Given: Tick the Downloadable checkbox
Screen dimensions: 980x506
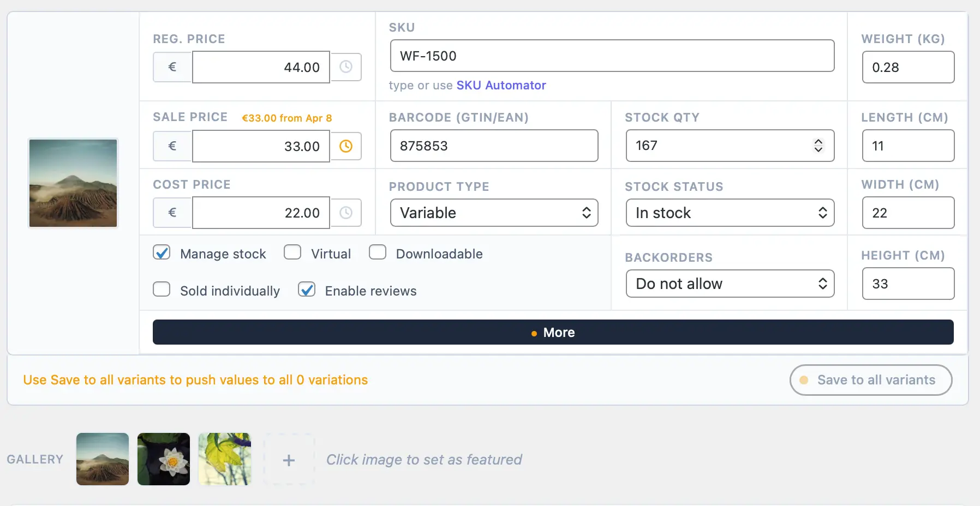Looking at the screenshot, I should (x=378, y=252).
